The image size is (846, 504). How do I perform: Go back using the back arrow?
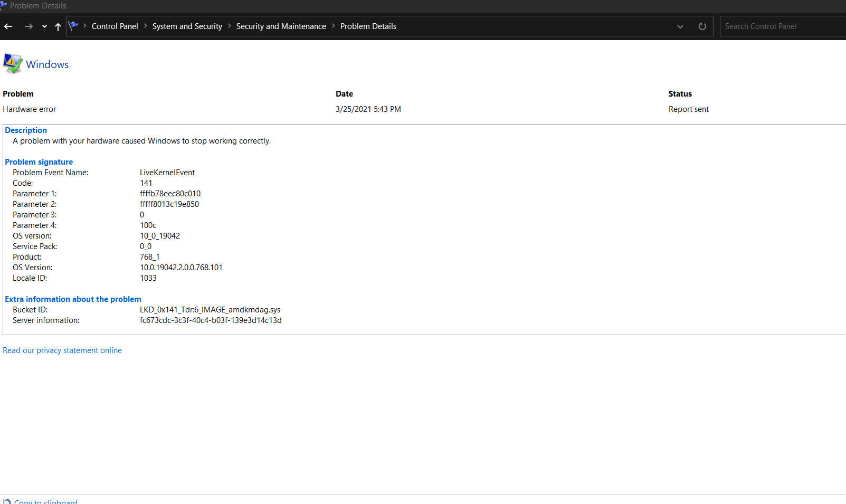click(8, 26)
